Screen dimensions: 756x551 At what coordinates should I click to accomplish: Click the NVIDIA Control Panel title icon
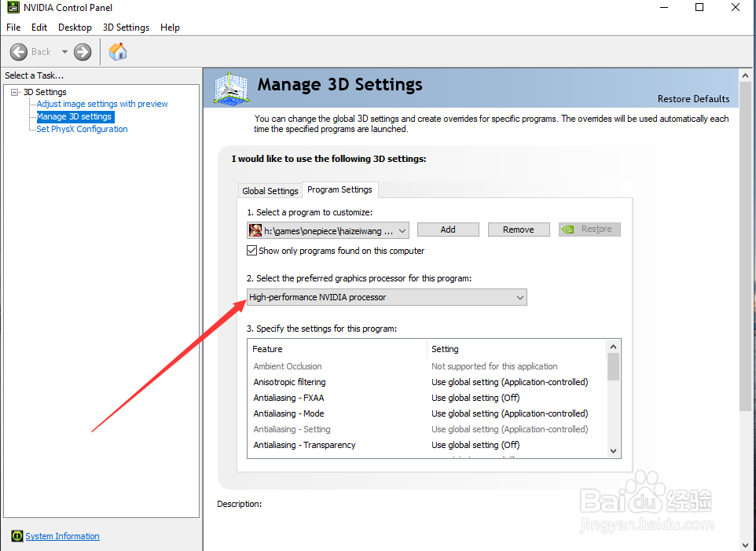click(x=13, y=7)
